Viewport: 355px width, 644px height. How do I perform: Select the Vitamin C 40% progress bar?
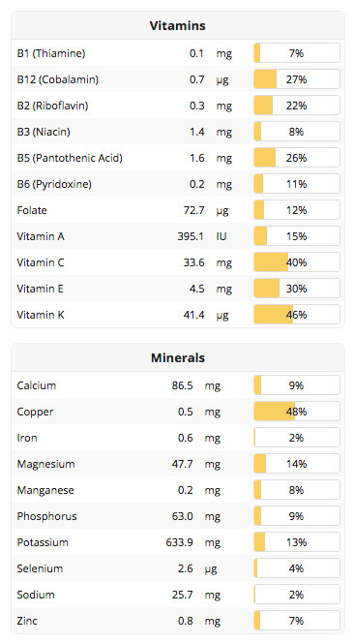tap(297, 262)
